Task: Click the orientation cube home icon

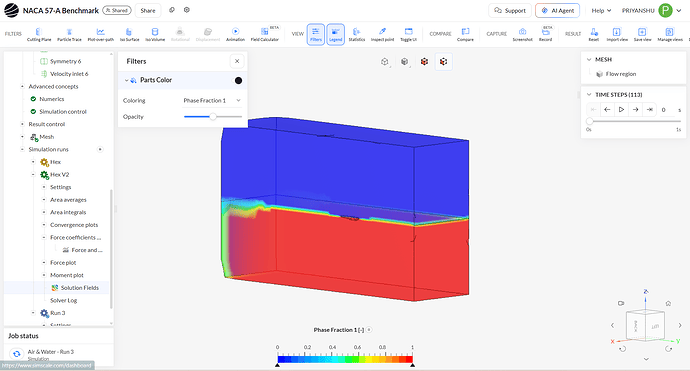Action: [668, 303]
